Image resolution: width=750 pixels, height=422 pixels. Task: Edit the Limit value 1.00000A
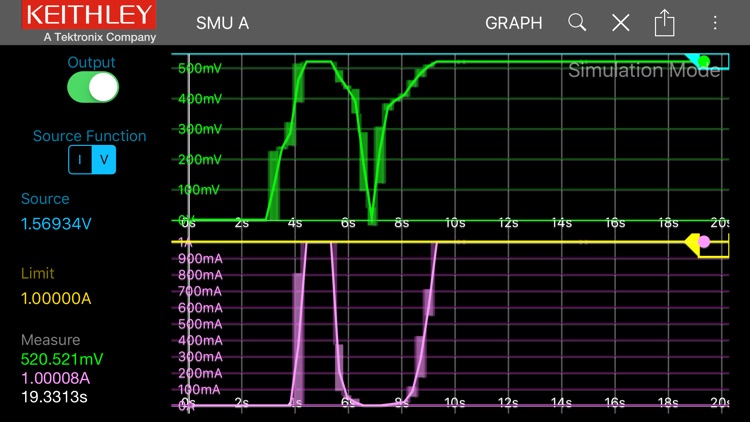pos(58,298)
